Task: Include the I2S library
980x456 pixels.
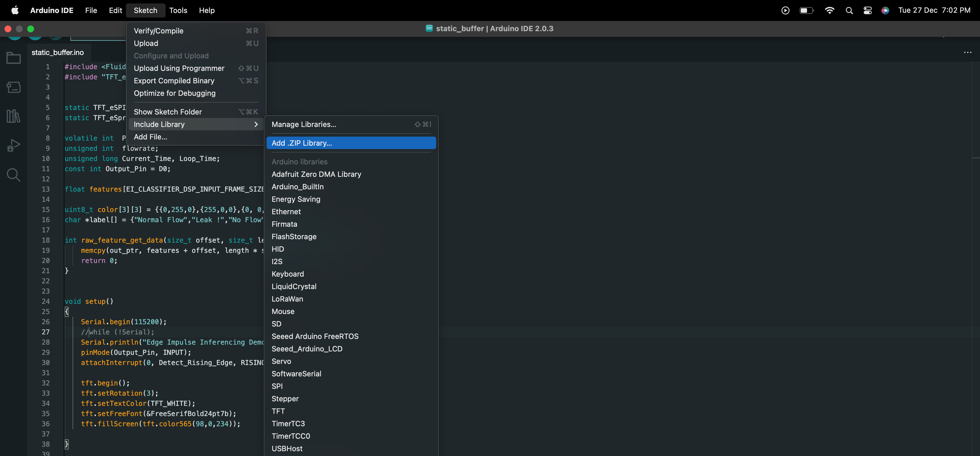Action: [x=351, y=262]
